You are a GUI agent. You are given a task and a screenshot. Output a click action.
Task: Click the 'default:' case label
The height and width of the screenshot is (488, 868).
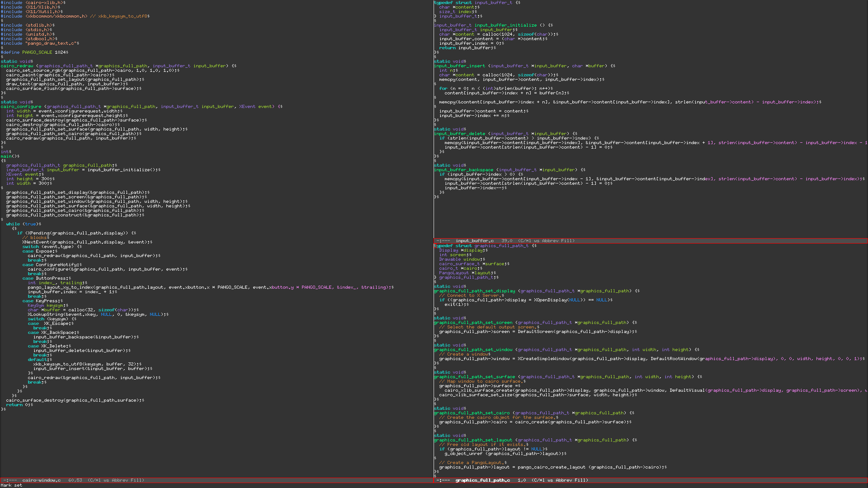click(x=40, y=360)
